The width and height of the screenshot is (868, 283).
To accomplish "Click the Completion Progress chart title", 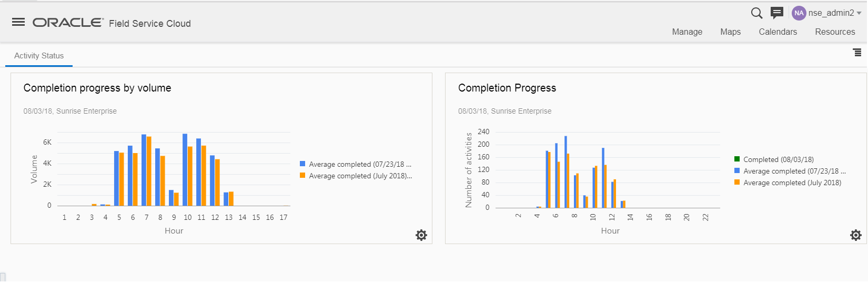I will coord(507,88).
